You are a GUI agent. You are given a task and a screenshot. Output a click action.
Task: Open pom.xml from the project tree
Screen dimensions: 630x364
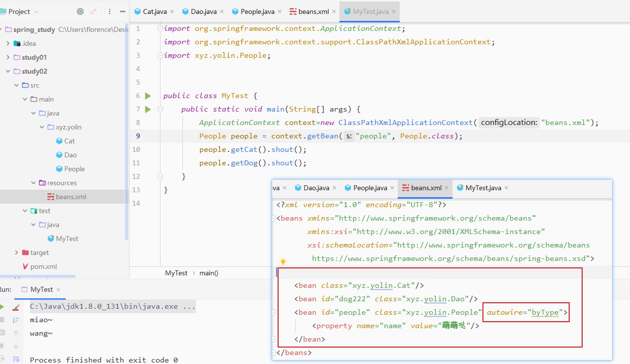pos(43,266)
